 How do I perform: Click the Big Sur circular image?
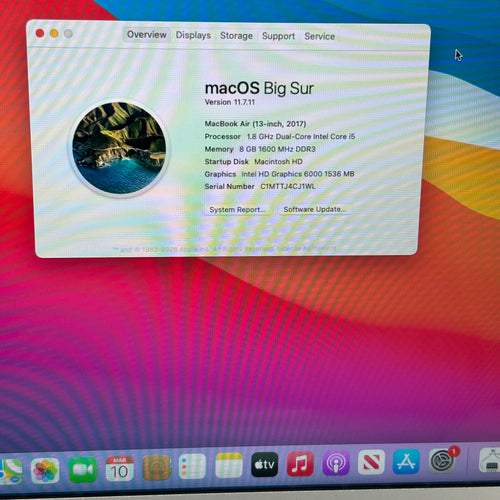click(x=119, y=148)
